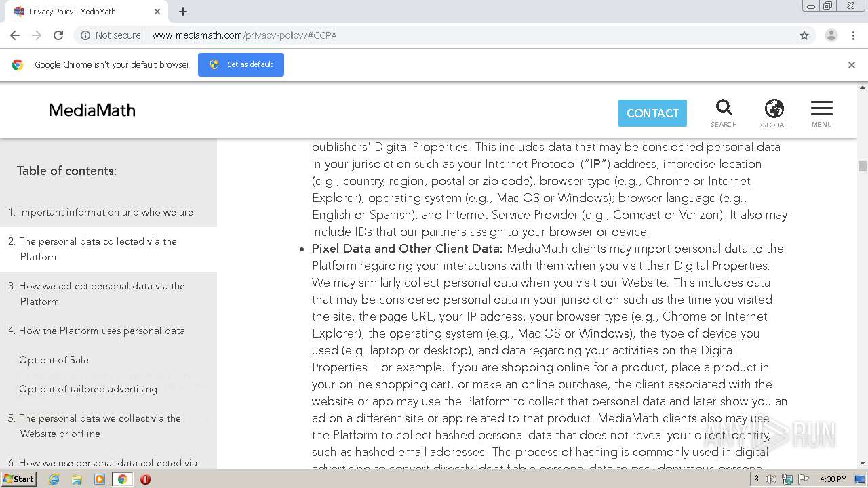This screenshot has width=868, height=488.
Task: Bookmark this page with the star icon
Action: [804, 35]
